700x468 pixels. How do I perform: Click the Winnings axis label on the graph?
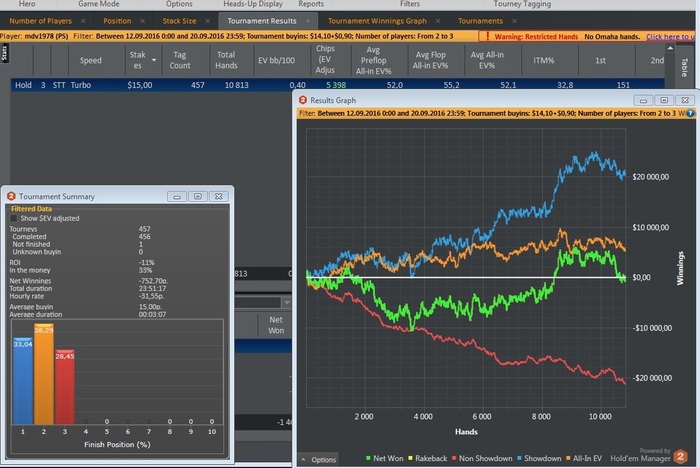click(680, 268)
